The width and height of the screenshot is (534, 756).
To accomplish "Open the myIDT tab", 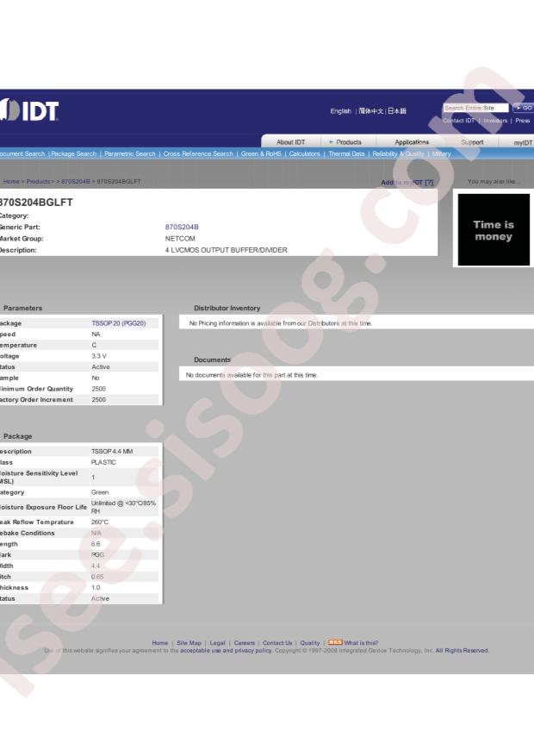I will [523, 143].
